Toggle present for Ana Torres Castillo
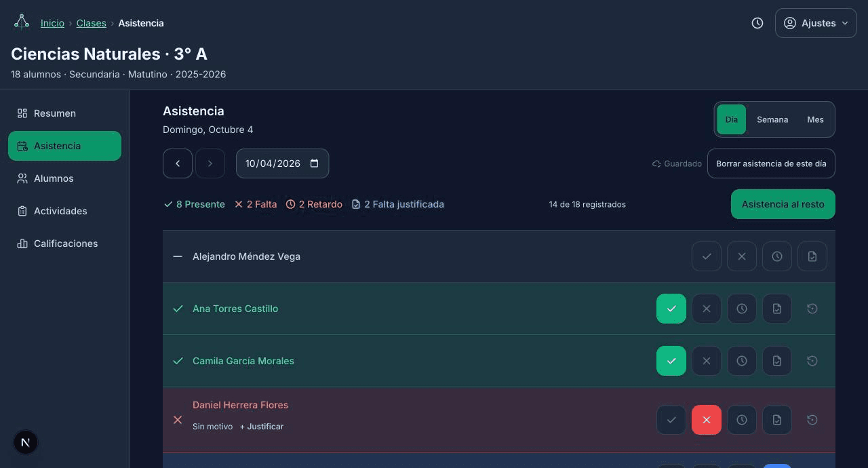 [x=671, y=309]
